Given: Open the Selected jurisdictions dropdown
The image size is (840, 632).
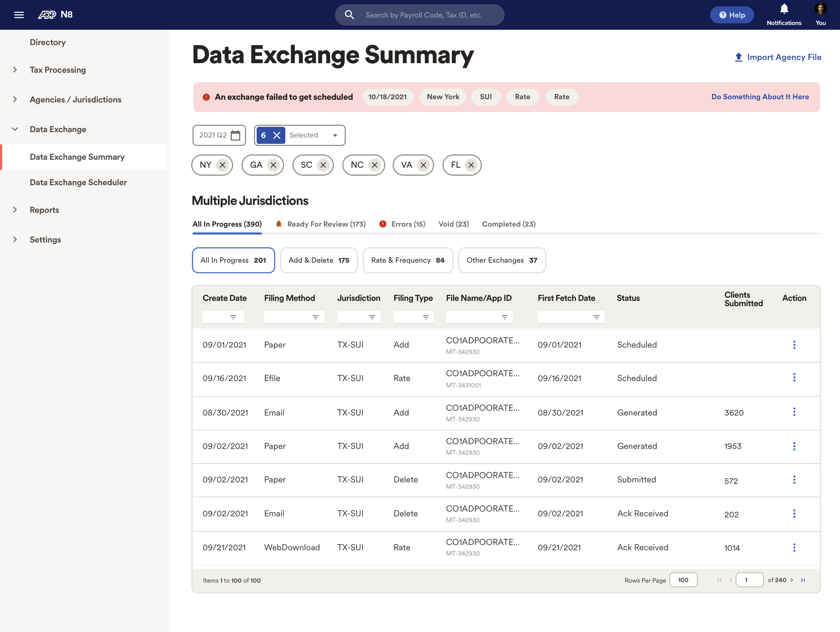Looking at the screenshot, I should [335, 135].
